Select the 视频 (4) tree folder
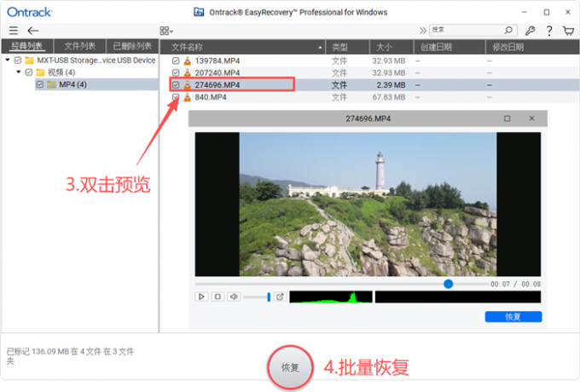 tap(61, 72)
